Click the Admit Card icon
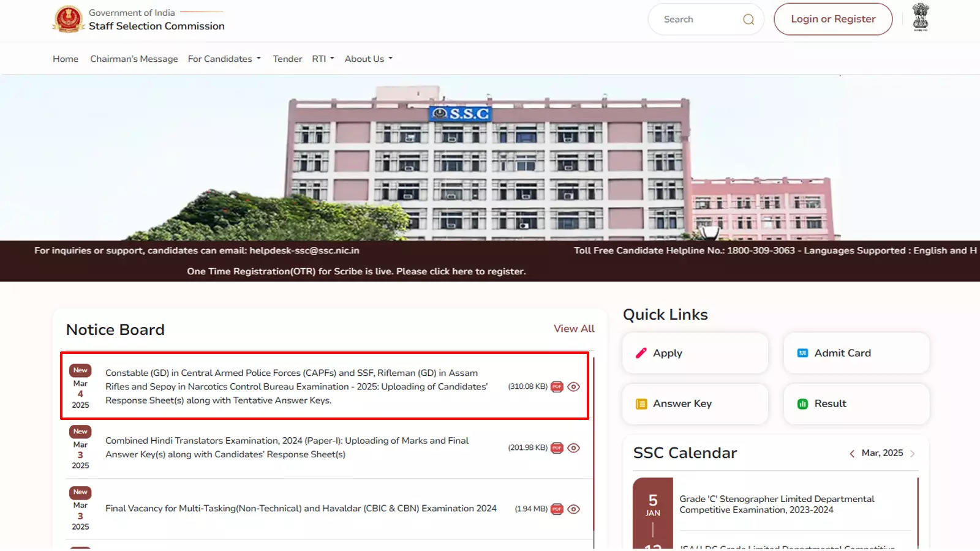Image resolution: width=980 pixels, height=551 pixels. 802,353
